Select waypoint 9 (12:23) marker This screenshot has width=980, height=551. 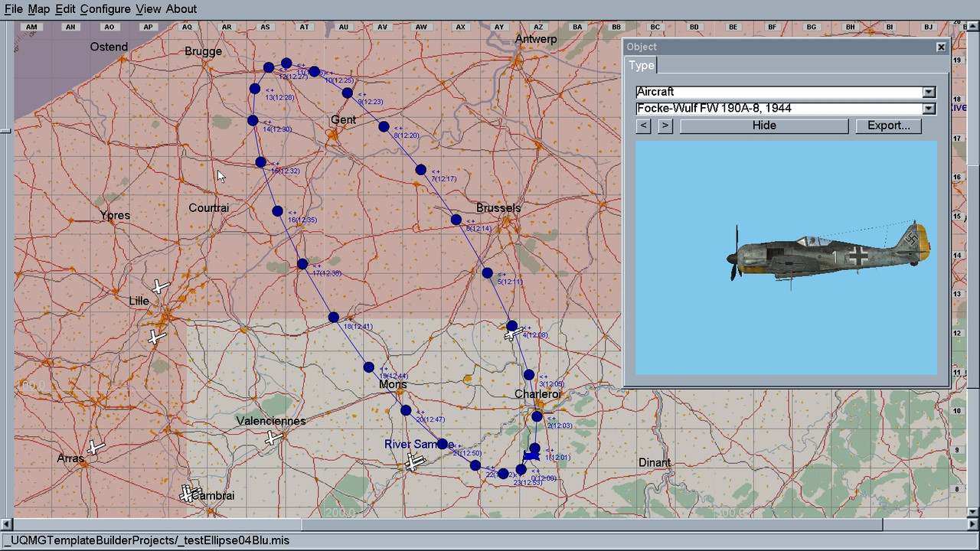347,93
